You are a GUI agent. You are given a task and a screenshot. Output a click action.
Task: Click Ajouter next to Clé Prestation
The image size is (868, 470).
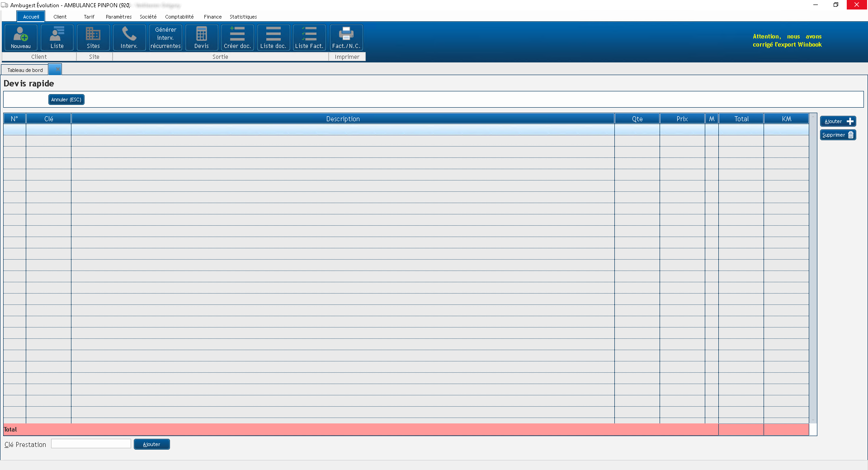151,444
